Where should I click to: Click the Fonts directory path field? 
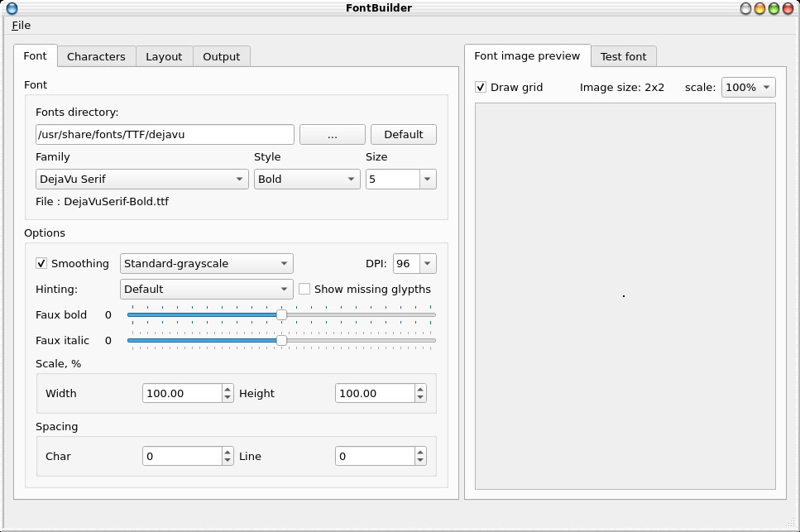pos(165,135)
